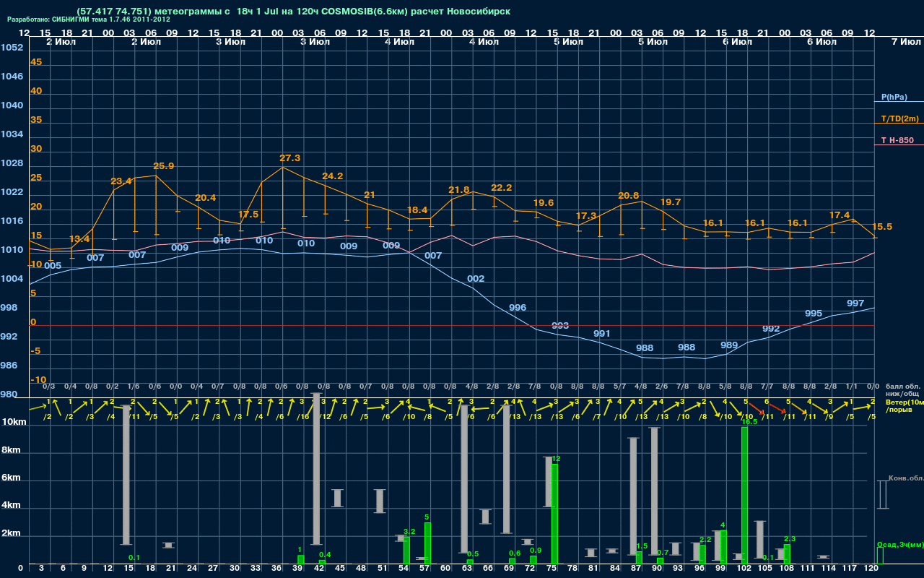Click the temperature value 21.8
The height and width of the screenshot is (578, 924).
(x=458, y=190)
